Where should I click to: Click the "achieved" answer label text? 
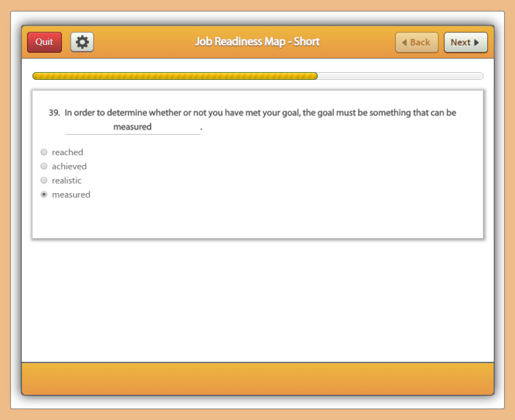[x=69, y=166]
